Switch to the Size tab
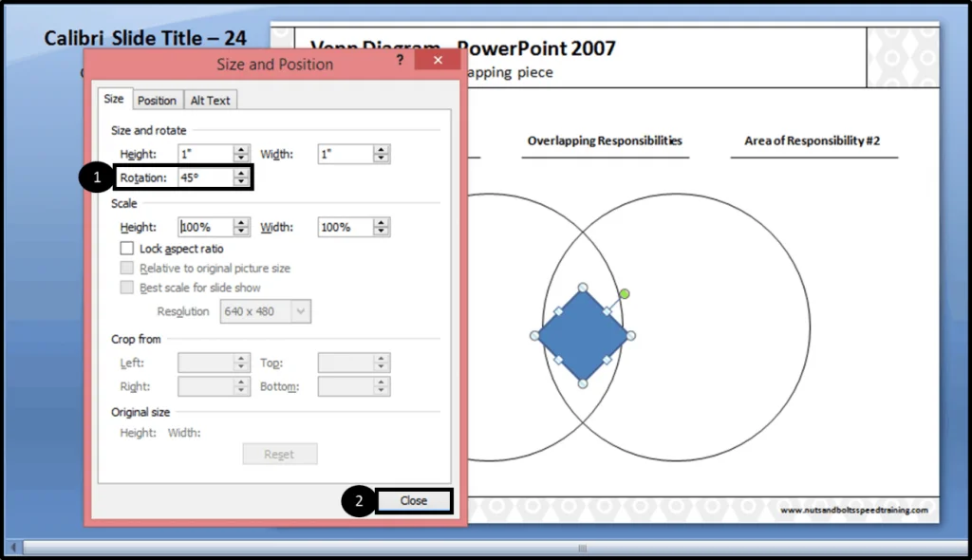Viewport: 972px width, 560px height. point(114,100)
